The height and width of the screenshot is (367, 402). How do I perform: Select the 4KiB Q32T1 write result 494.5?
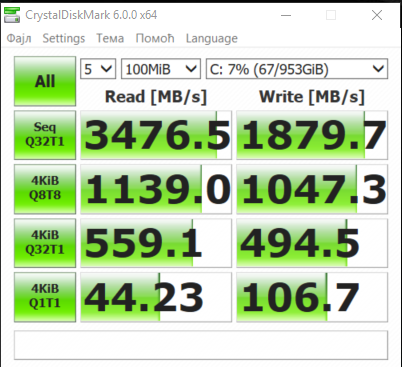[x=312, y=243]
